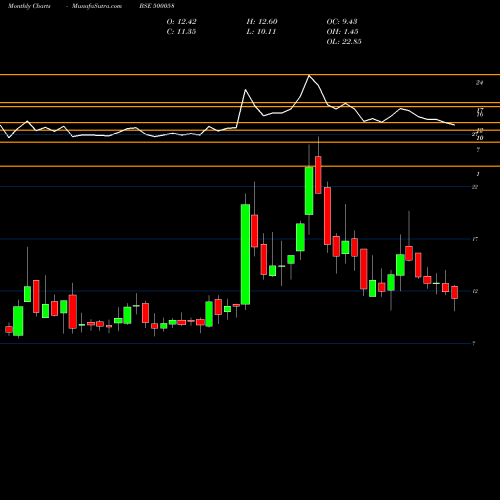Click the highest peak of the white line
This screenshot has width=500, height=500.
[x=309, y=76]
